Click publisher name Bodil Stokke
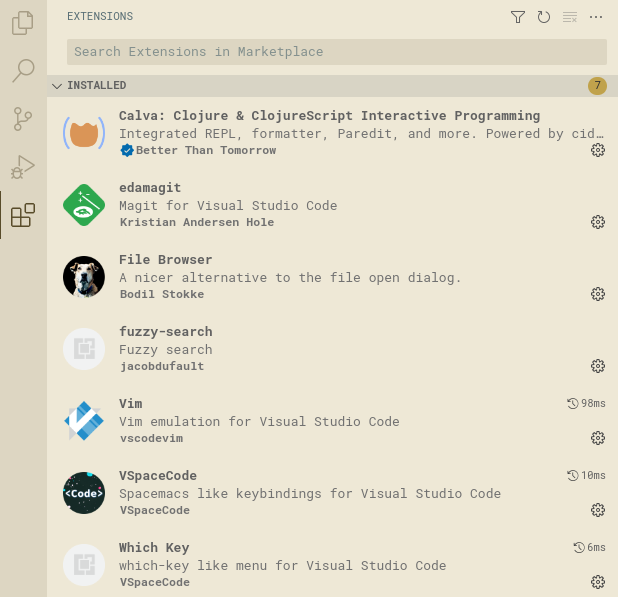The image size is (618, 597). click(162, 294)
